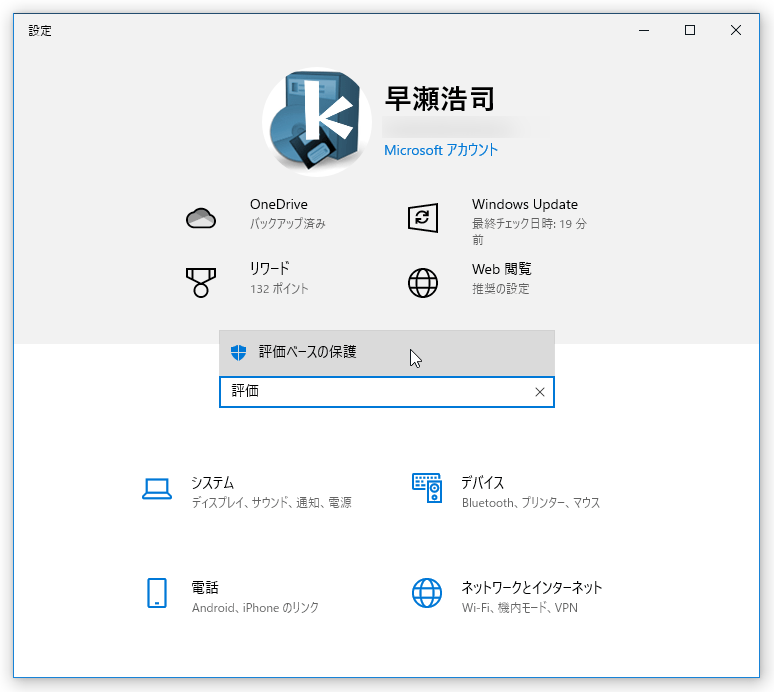Open the デバイス settings category
Viewport: 774px width, 692px height.
[482, 482]
